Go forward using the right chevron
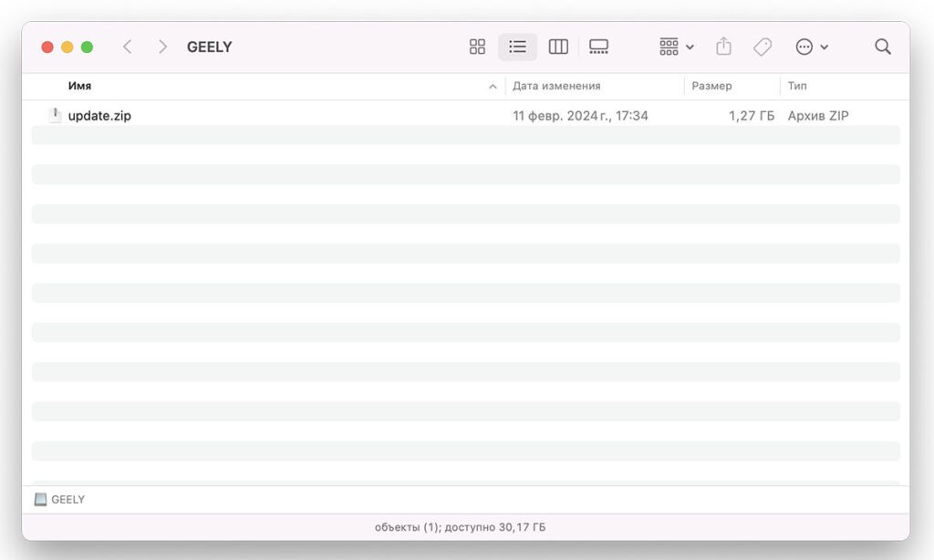Viewport: 934px width, 560px height. point(162,47)
